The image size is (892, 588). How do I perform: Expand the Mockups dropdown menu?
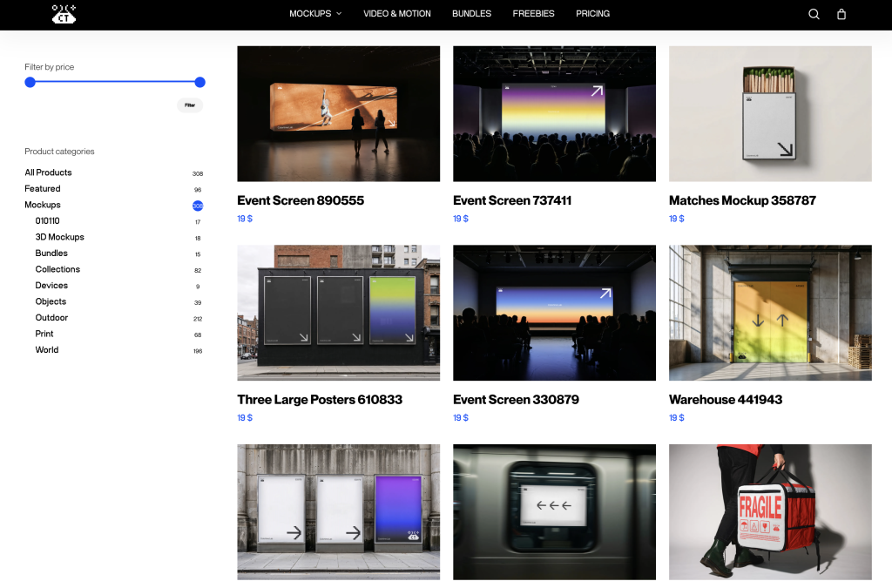click(315, 14)
